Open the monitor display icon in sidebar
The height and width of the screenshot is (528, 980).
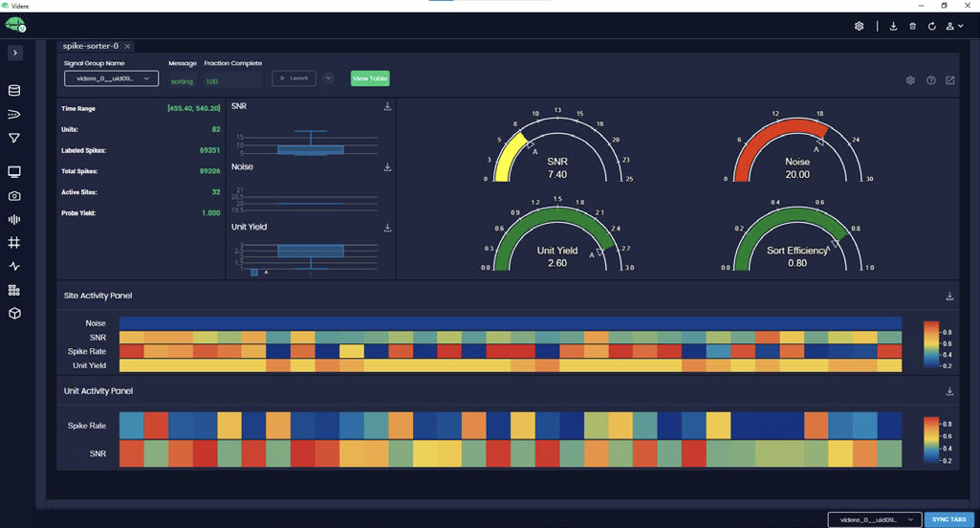[14, 172]
